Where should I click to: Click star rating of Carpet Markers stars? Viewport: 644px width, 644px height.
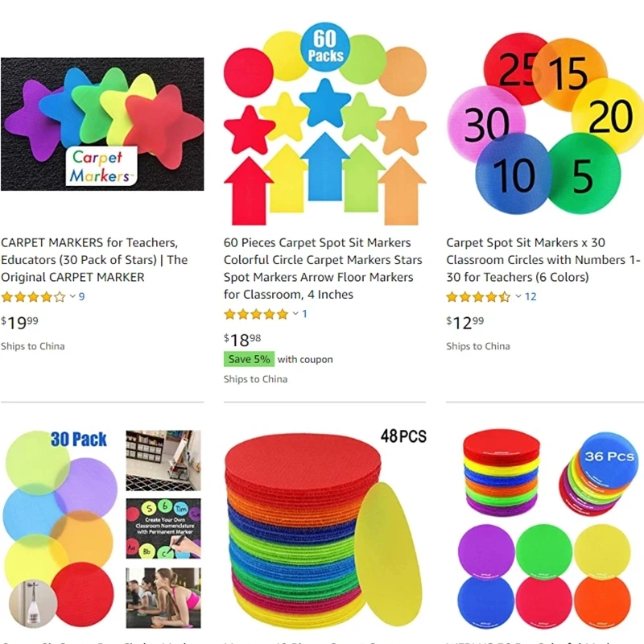point(33,296)
